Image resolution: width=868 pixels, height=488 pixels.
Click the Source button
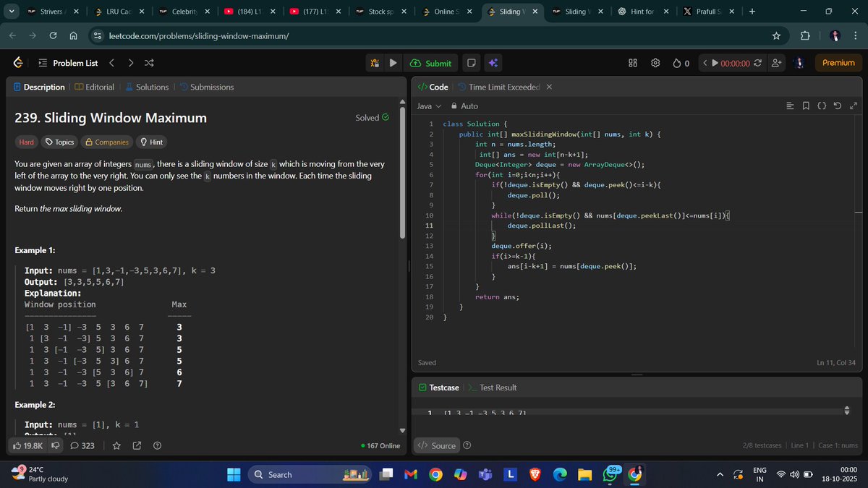click(x=437, y=445)
